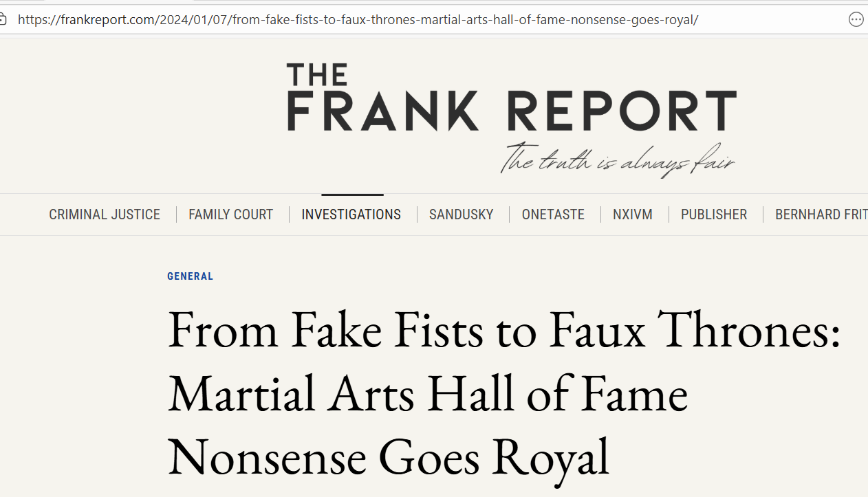The height and width of the screenshot is (497, 868).
Task: Click the URL in the address bar
Action: (358, 19)
